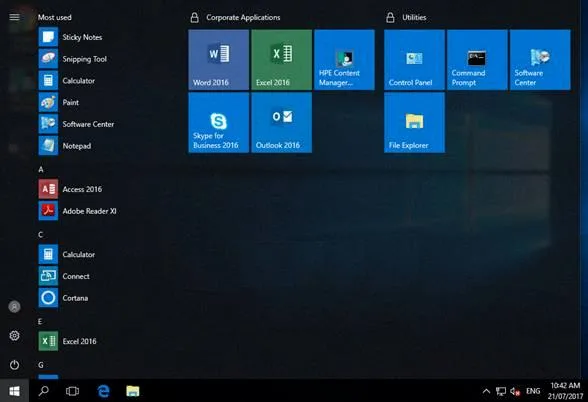Open Cortana from the app list
The width and height of the screenshot is (588, 402).
63,298
